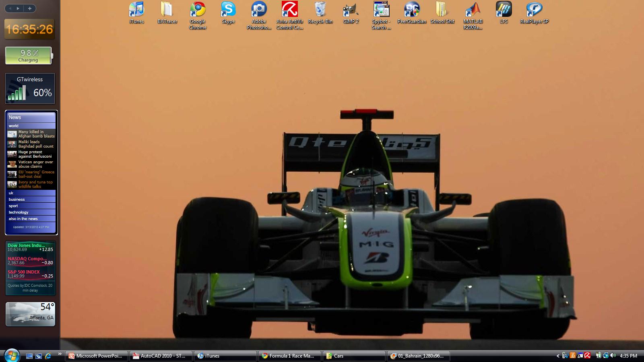
Task: Switch to AutoCAD 2010 taskbar button
Action: pyautogui.click(x=161, y=356)
